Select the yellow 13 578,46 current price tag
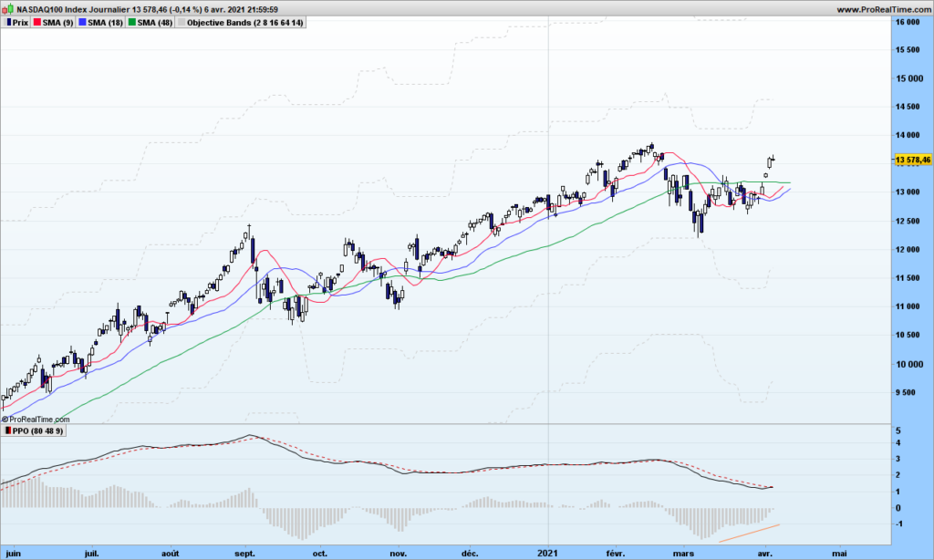This screenshot has width=934, height=560. click(912, 160)
